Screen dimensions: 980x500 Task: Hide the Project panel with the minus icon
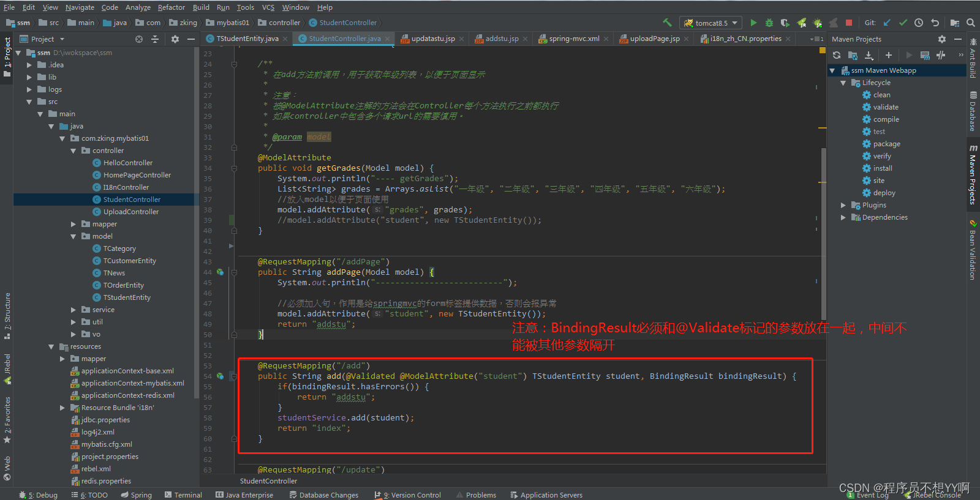(191, 39)
